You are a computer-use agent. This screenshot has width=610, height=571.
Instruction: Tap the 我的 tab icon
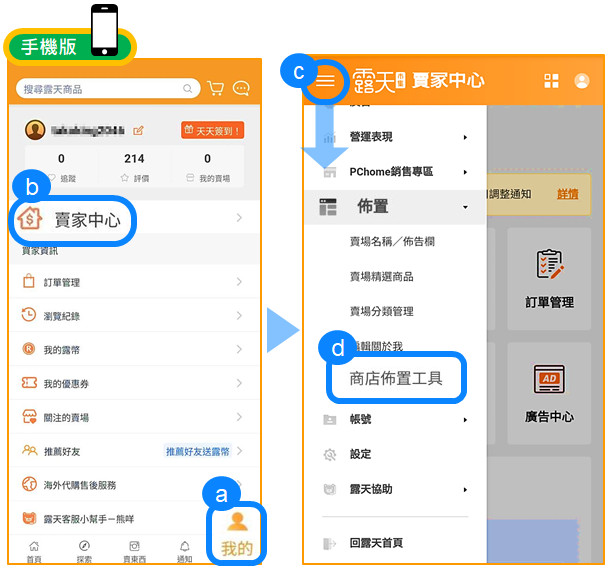tap(237, 522)
